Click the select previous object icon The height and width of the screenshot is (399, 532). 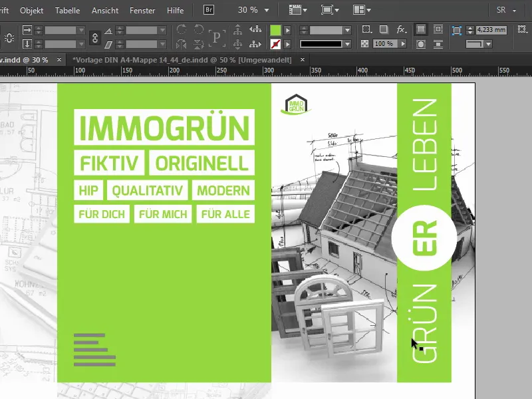(x=255, y=29)
